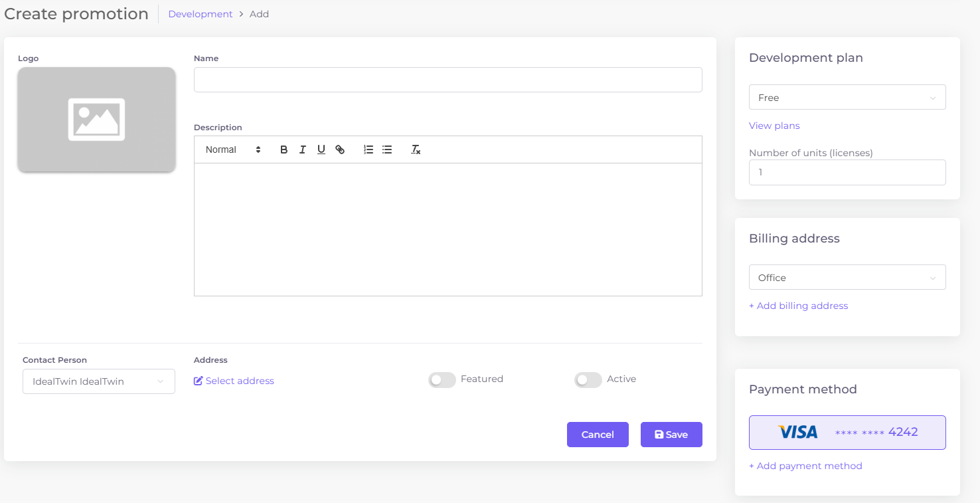The image size is (980, 503).
Task: Expand the Billing address Office dropdown
Action: point(847,278)
